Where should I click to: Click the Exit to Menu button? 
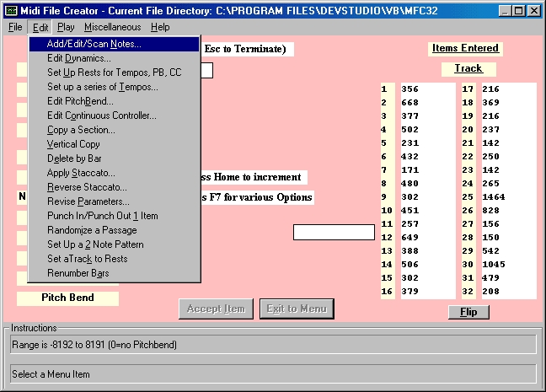coord(297,309)
